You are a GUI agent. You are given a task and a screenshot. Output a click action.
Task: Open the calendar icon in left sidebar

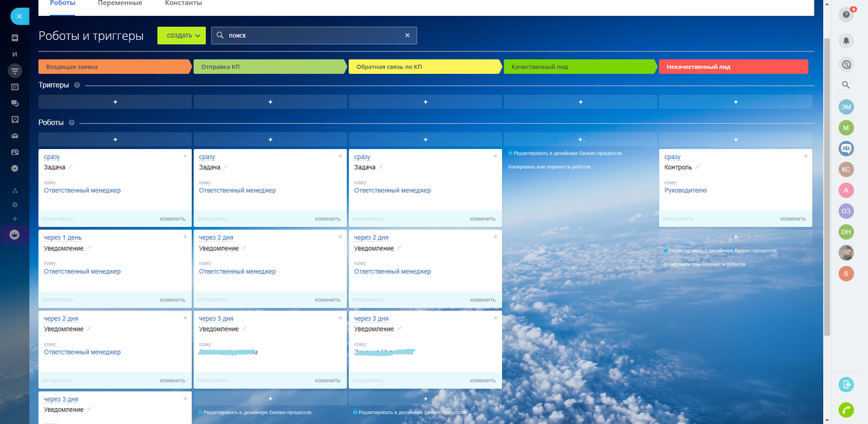14,87
